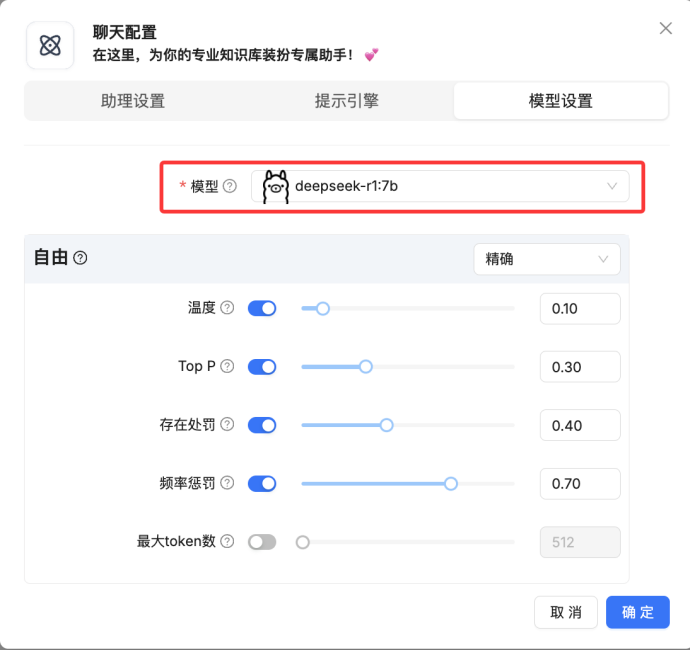Image resolution: width=690 pixels, height=650 pixels.
Task: Click the 取消 button
Action: [x=566, y=612]
